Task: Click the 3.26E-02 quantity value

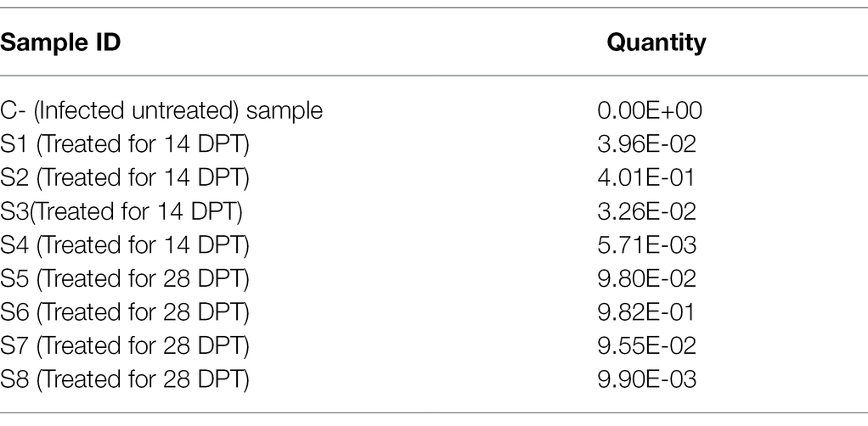Action: pyautogui.click(x=646, y=211)
